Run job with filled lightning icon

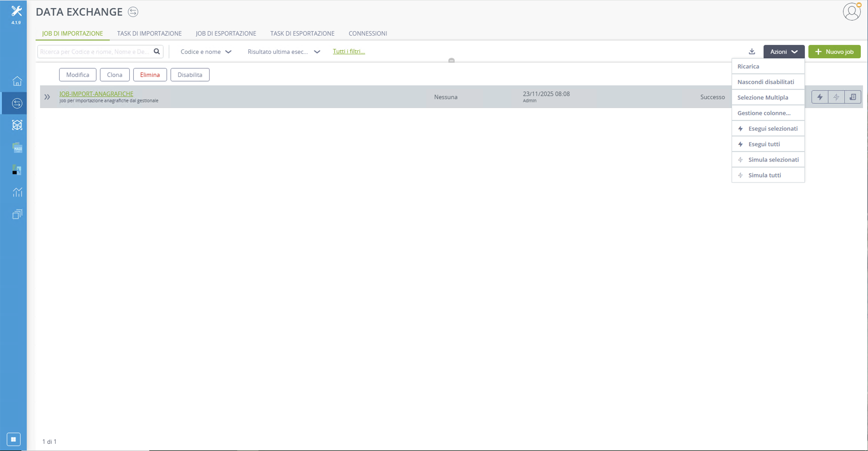click(x=820, y=97)
